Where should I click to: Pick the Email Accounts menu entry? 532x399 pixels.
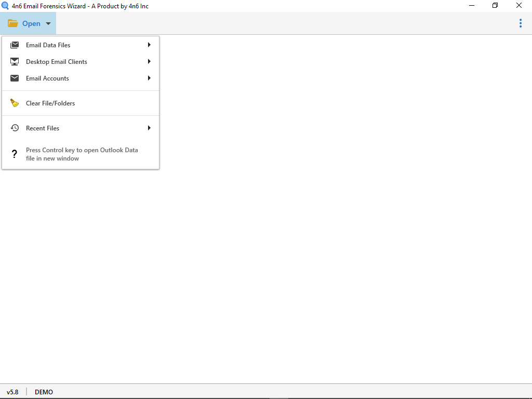pos(81,78)
